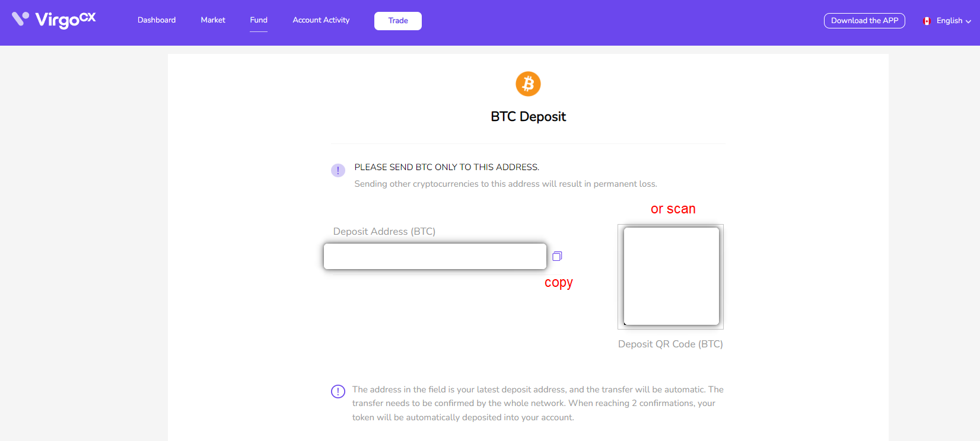Click the red "copy" label
The image size is (980, 441).
559,283
